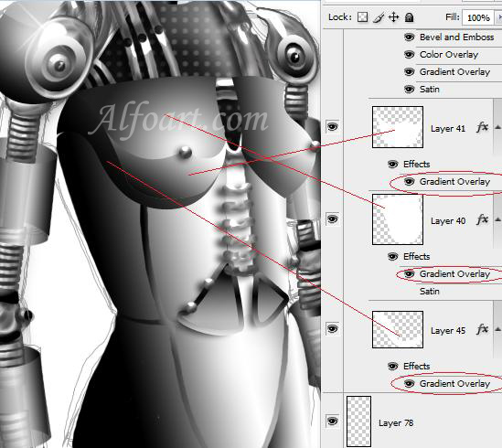Hide the Color Overlay effect
This screenshot has height=448, width=502.
tap(409, 55)
